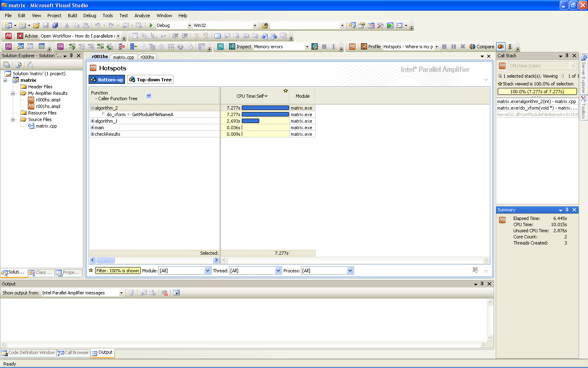Image resolution: width=588 pixels, height=368 pixels.
Task: Switch to Top-down Tree view
Action: coord(150,80)
